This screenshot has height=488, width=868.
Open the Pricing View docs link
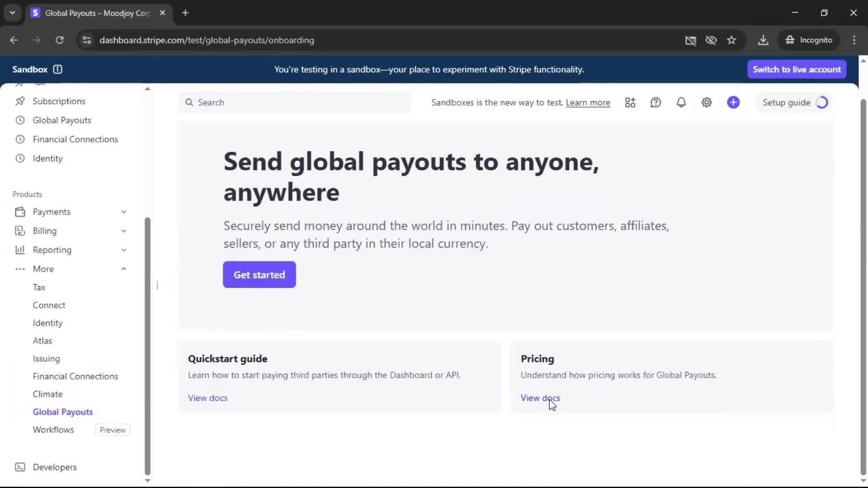click(x=540, y=398)
